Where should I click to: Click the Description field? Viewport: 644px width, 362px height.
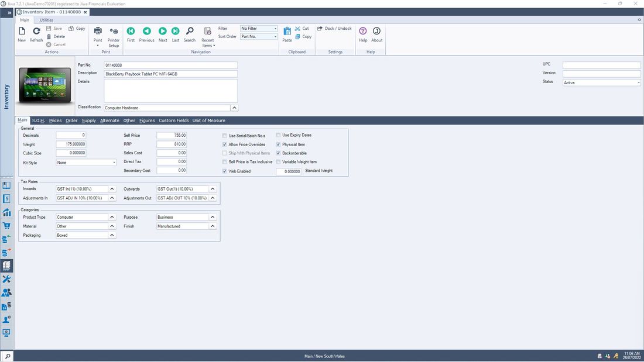pos(170,74)
